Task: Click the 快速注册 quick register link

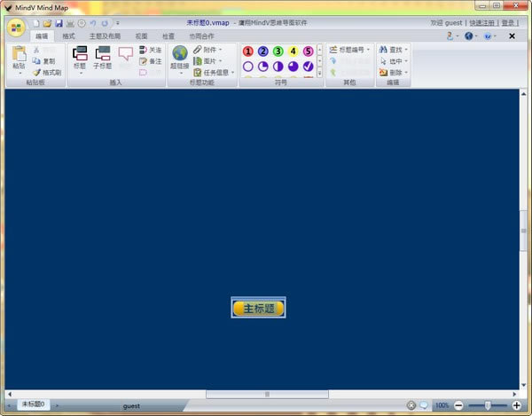Action: [x=482, y=22]
